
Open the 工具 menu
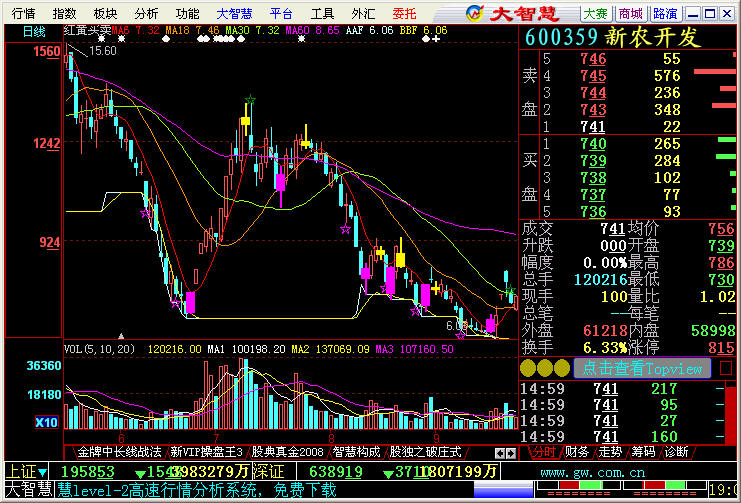[323, 14]
